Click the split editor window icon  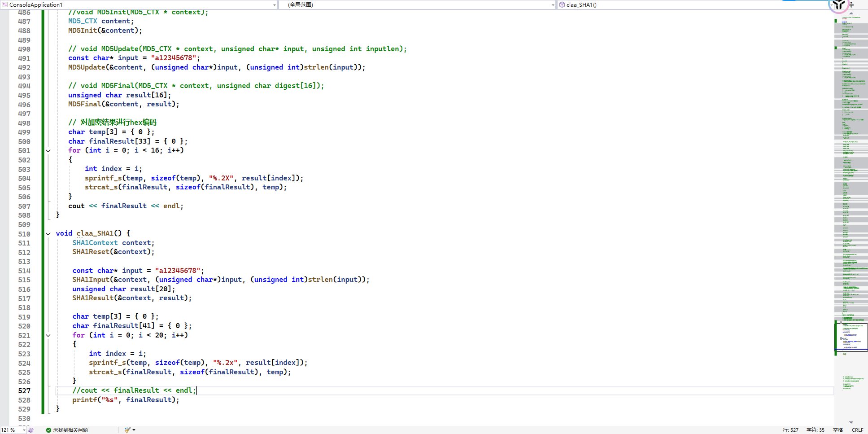[x=851, y=5]
